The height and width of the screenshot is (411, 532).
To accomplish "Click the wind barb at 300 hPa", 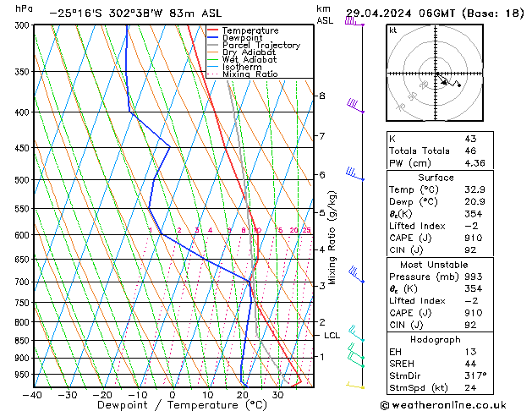I will (354, 21).
